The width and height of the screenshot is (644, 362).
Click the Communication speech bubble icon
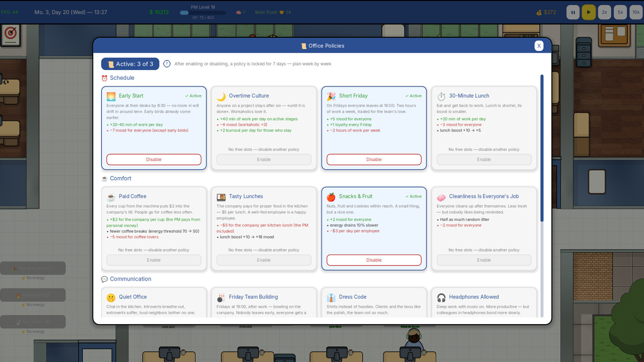[104, 279]
